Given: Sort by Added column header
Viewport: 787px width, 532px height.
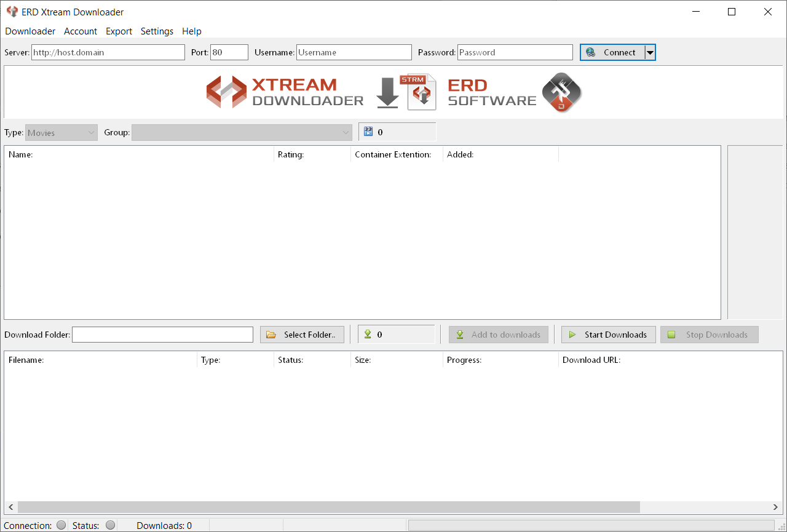Looking at the screenshot, I should (x=500, y=154).
